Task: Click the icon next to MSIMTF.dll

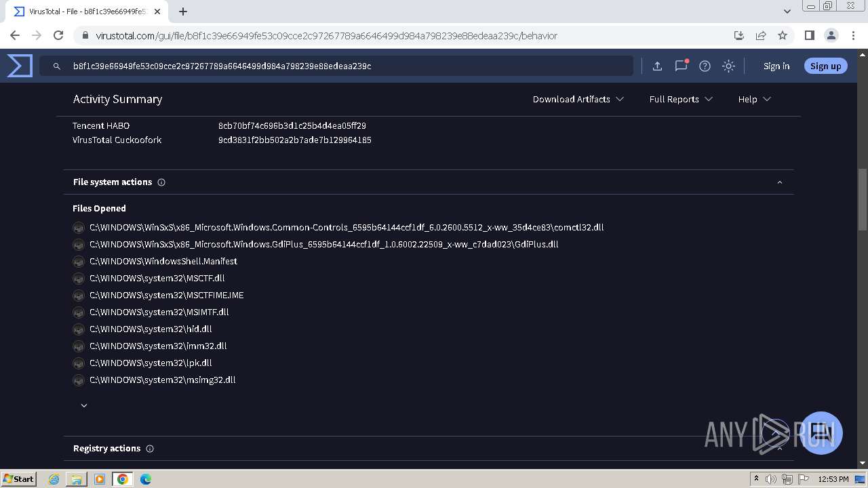Action: [x=79, y=312]
